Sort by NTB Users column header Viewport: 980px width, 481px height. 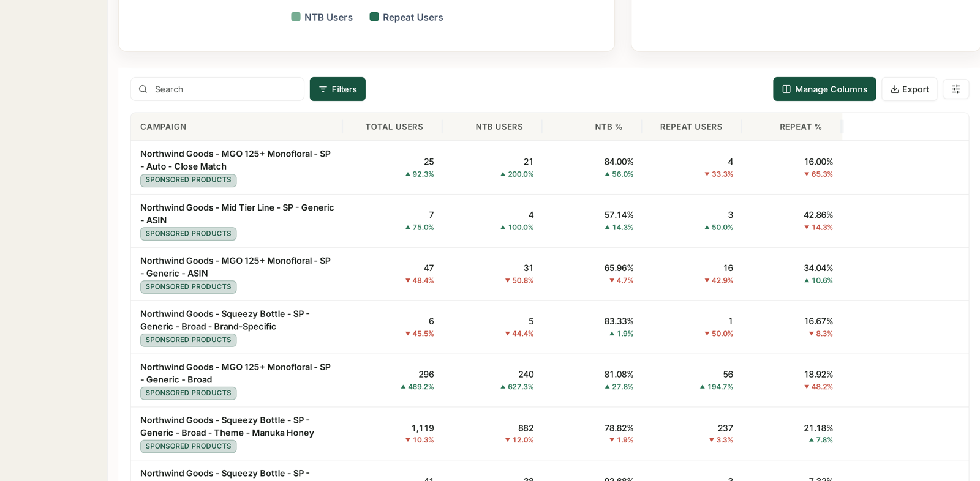tap(499, 127)
